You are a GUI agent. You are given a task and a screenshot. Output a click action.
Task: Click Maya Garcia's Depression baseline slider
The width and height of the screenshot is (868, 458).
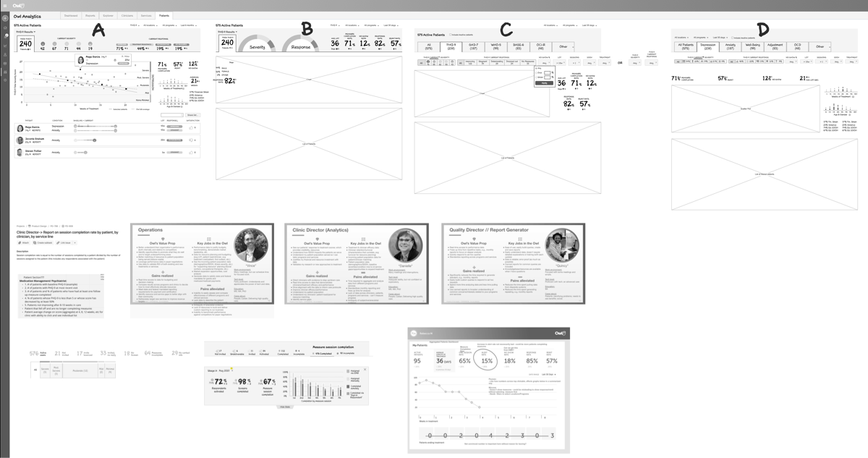95,126
